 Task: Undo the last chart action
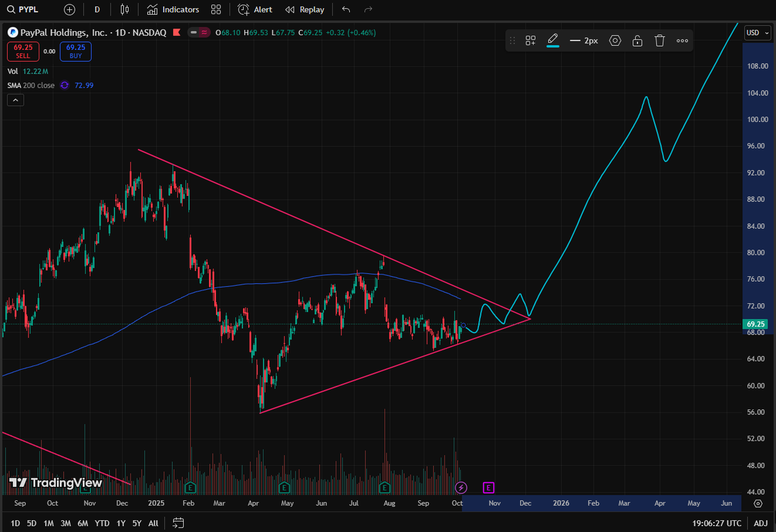346,10
